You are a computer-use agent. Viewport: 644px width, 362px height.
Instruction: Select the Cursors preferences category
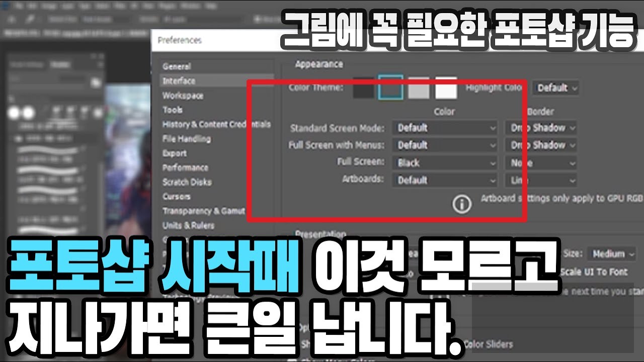point(176,197)
